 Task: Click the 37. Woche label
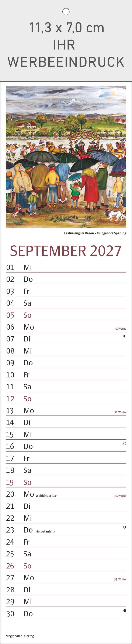(x=120, y=412)
